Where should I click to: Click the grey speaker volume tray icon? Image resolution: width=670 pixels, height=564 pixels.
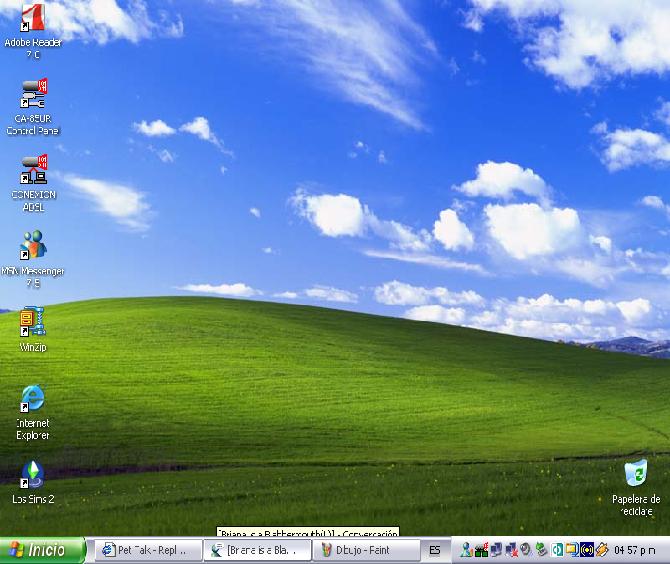click(526, 550)
